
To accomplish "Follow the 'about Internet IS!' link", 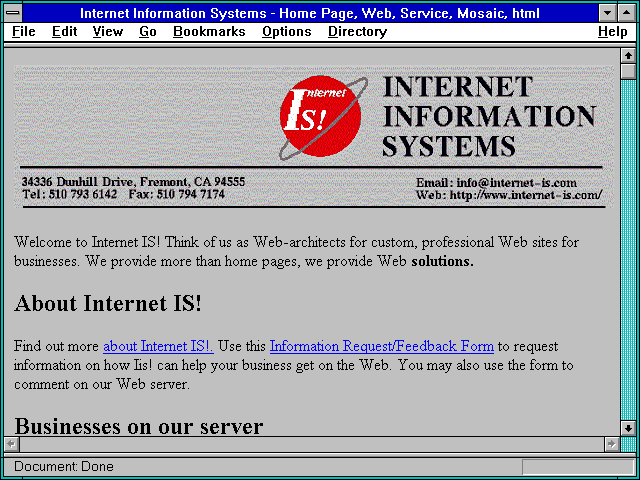I will point(158,346).
